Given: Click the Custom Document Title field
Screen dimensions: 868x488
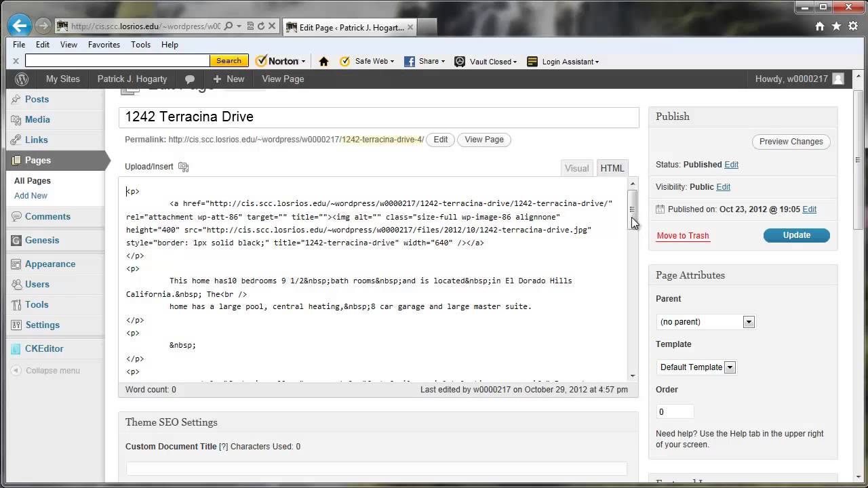Looking at the screenshot, I should point(376,469).
